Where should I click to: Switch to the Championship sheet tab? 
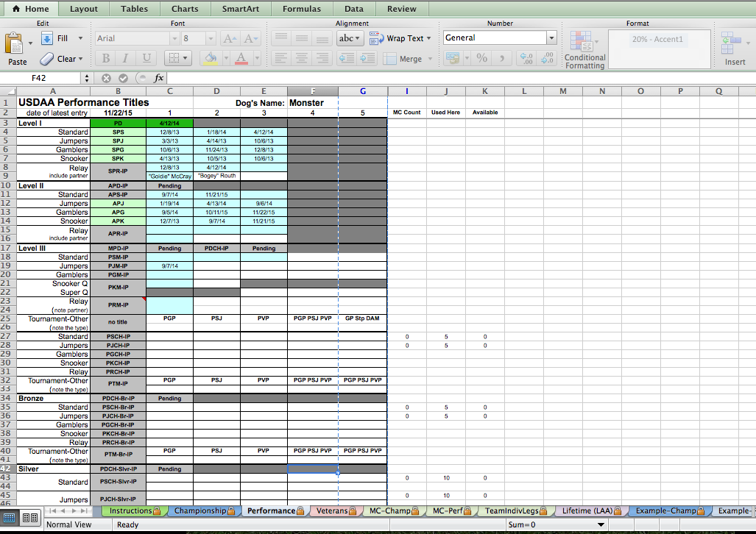pyautogui.click(x=205, y=511)
